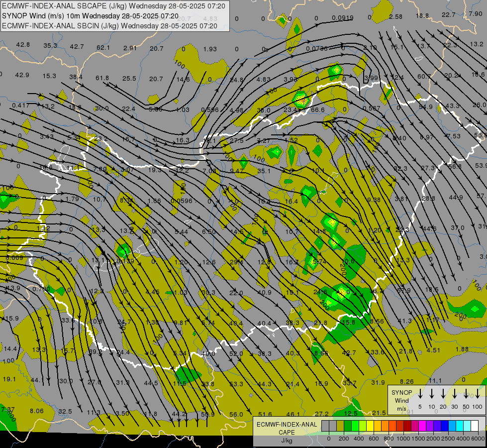Click the map value 0.417
The image size is (487, 448).
tap(21, 106)
